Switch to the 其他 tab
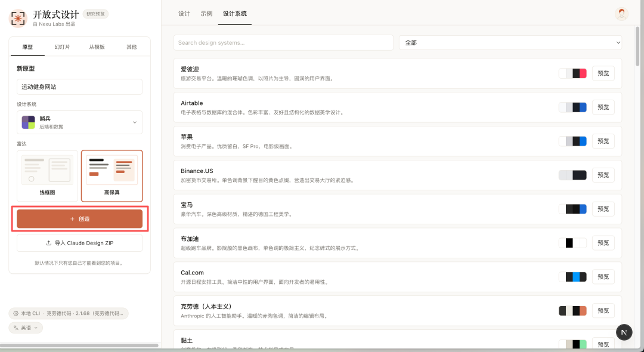The width and height of the screenshot is (644, 352). 131,47
